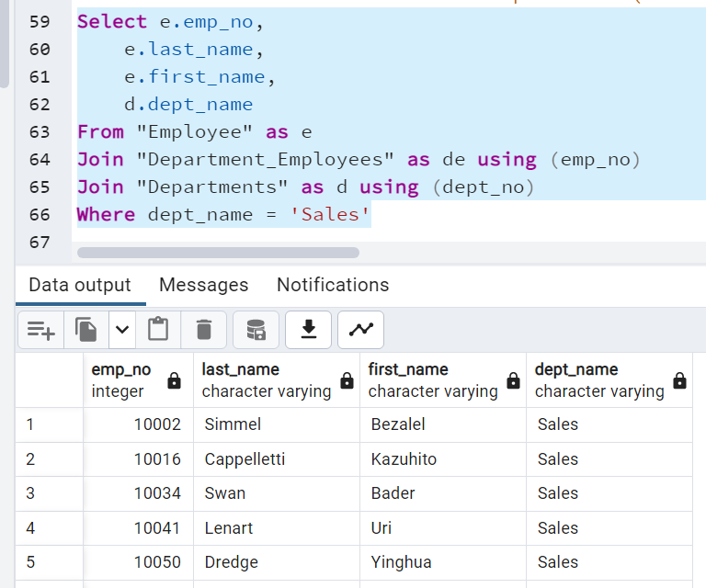Click cell with emp_no 10016

[x=138, y=458]
